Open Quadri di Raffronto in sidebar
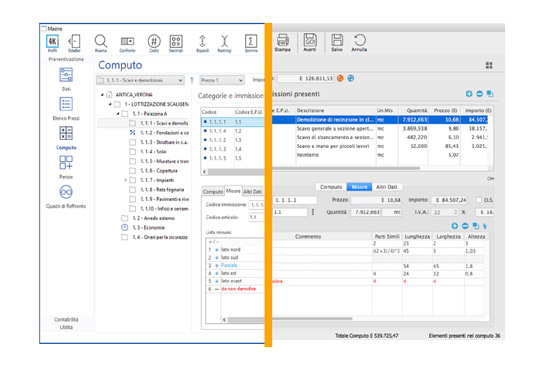Viewport: 544px width, 373px height. [x=66, y=196]
